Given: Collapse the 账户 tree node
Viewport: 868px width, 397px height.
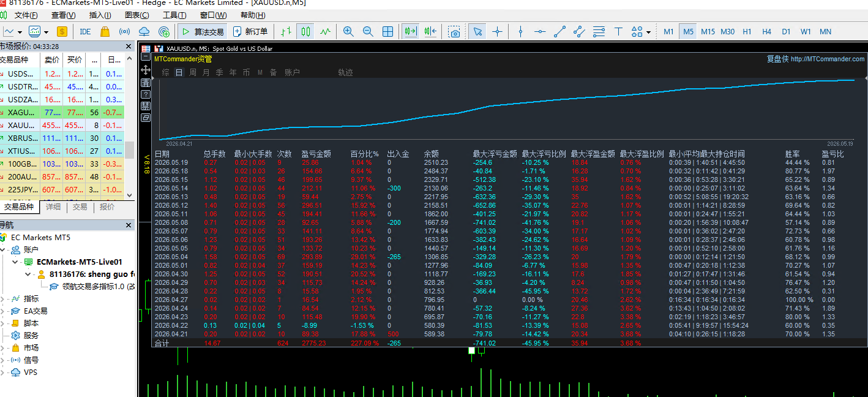Looking at the screenshot, I should click(3, 249).
